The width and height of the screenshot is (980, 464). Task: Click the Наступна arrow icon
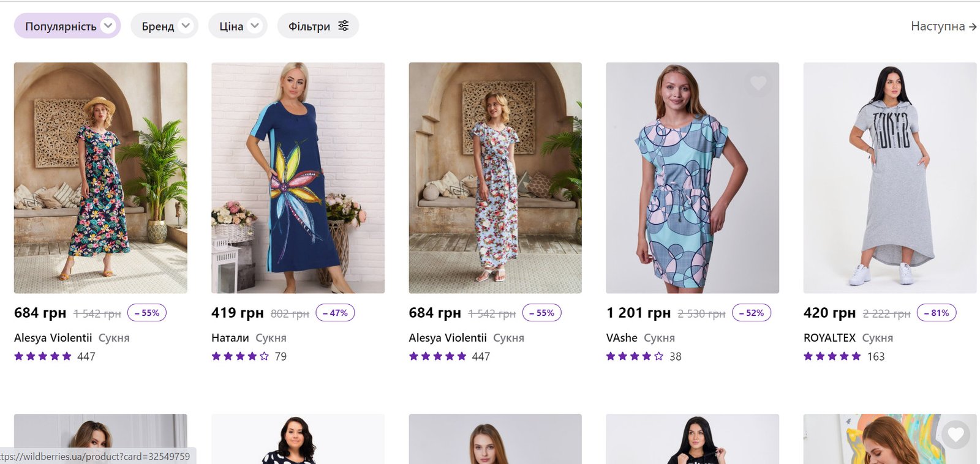(973, 27)
